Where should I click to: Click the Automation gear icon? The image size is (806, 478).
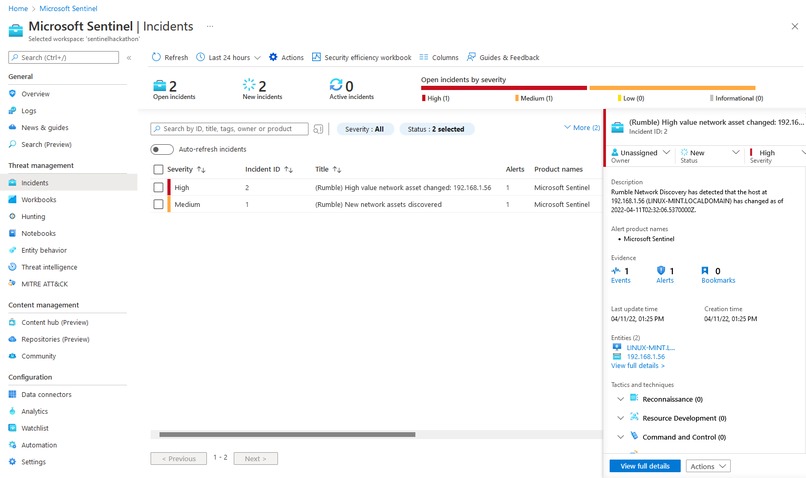tap(12, 445)
